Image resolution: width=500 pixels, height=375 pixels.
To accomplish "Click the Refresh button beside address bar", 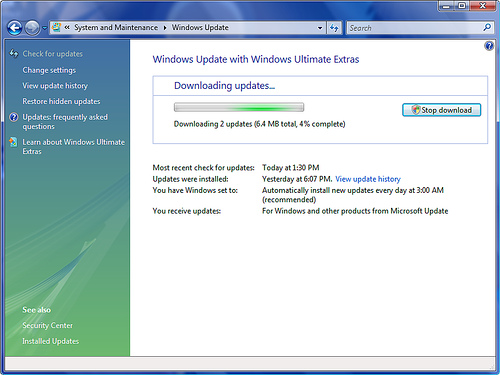I will pos(334,28).
